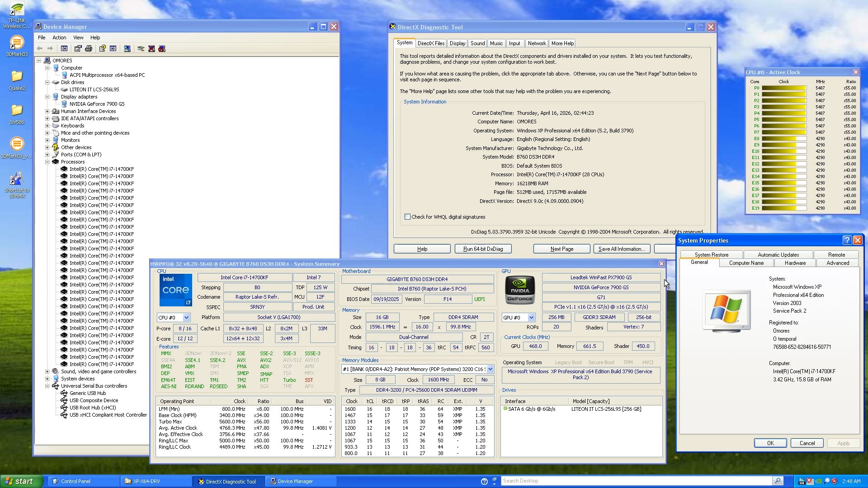Click the Uninstall device toolbar icon
Image resolution: width=868 pixels, height=488 pixels.
[151, 48]
